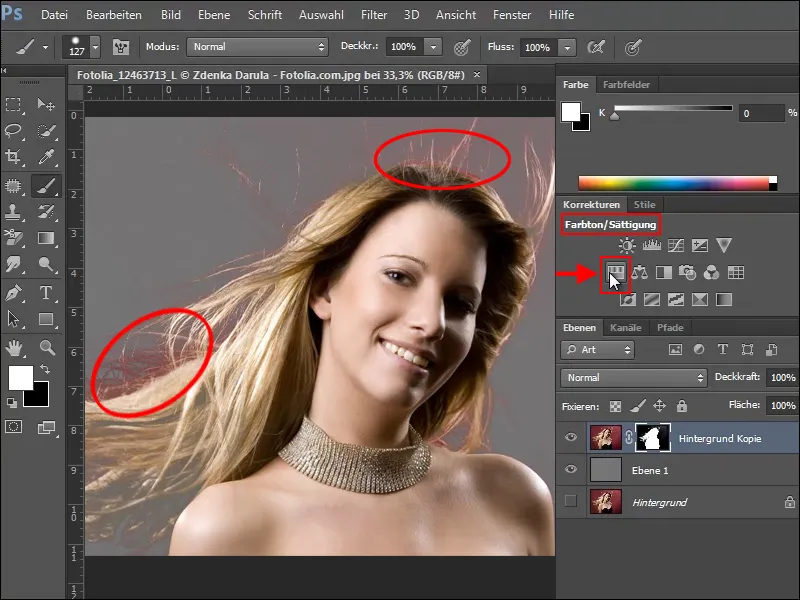Screen dimensions: 800x600
Task: Open the layer filter Art dropdown
Action: click(597, 349)
